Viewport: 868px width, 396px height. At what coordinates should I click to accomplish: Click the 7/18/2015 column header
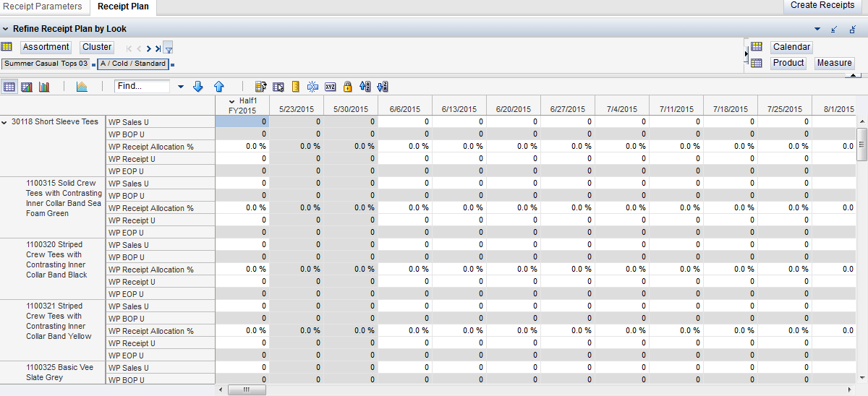(731, 105)
